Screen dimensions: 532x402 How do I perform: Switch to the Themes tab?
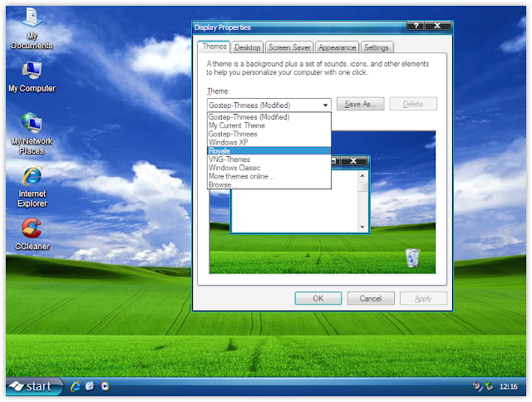(x=214, y=47)
